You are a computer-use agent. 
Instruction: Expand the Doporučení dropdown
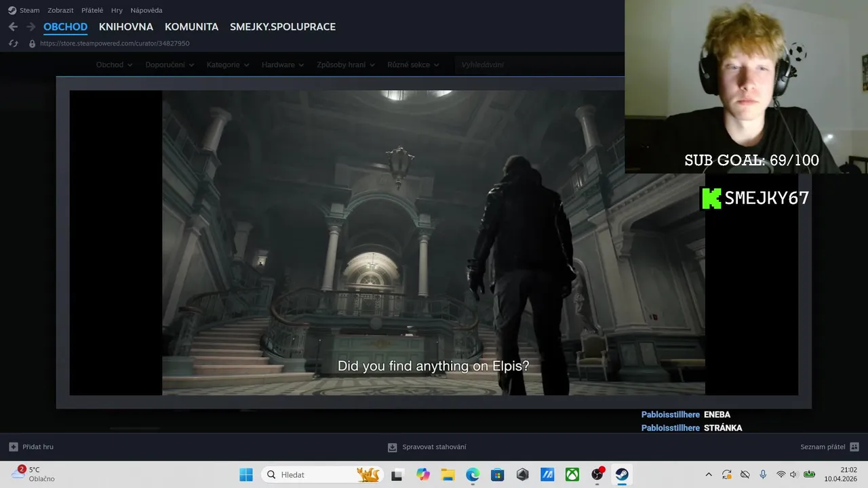coord(170,65)
